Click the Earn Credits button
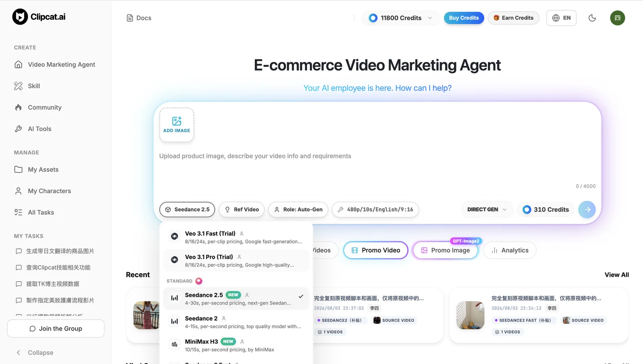 pos(514,18)
